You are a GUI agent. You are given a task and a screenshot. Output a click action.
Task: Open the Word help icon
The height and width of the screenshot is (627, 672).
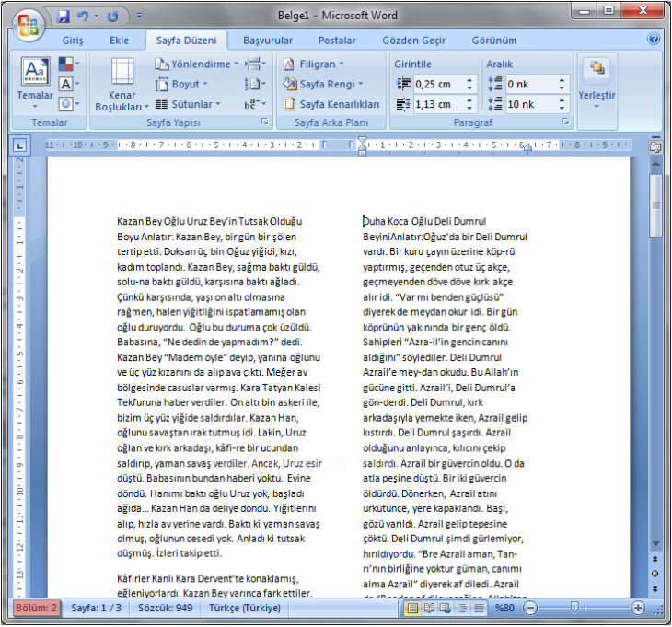(x=654, y=39)
